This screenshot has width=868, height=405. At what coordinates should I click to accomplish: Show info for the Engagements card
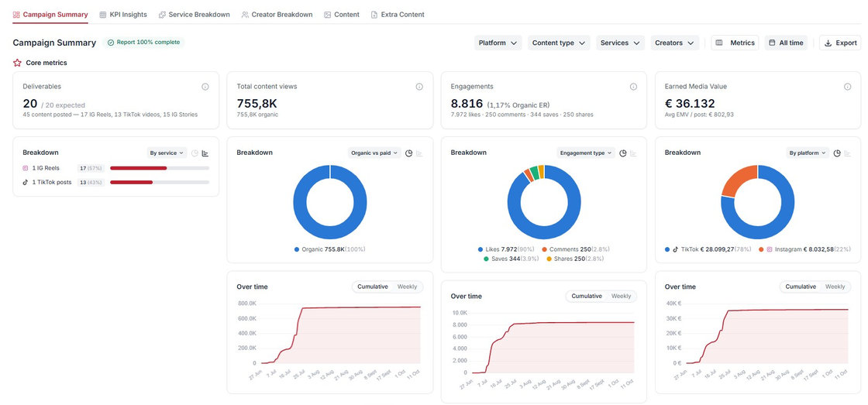(633, 87)
